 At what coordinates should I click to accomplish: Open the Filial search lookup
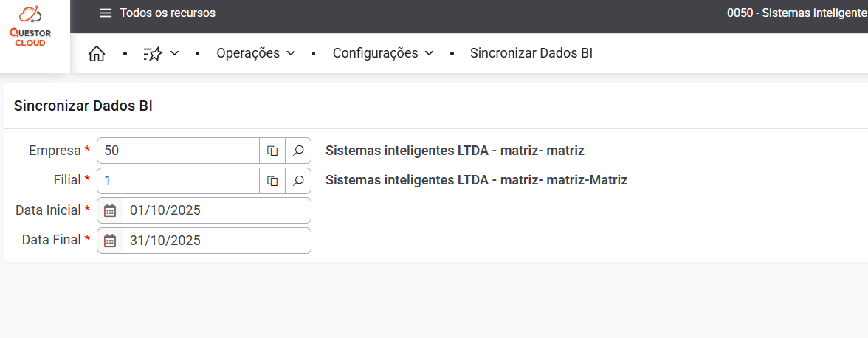coord(298,180)
